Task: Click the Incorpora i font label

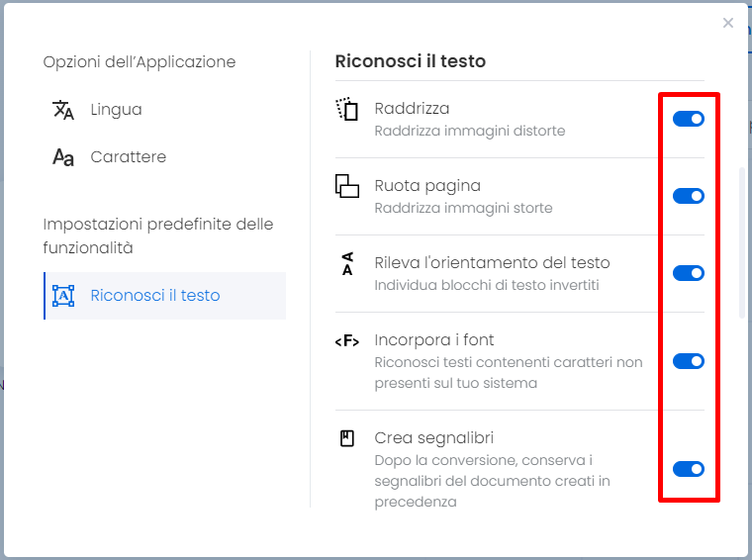Action: coord(434,340)
